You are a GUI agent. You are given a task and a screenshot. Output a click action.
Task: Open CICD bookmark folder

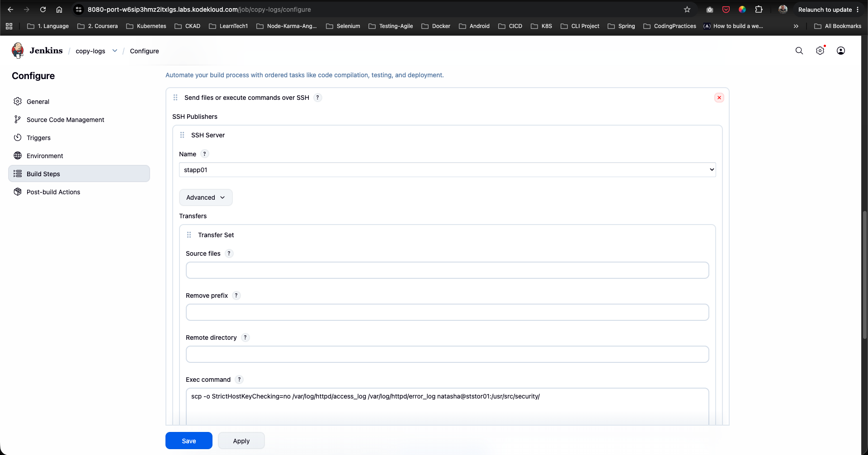510,26
